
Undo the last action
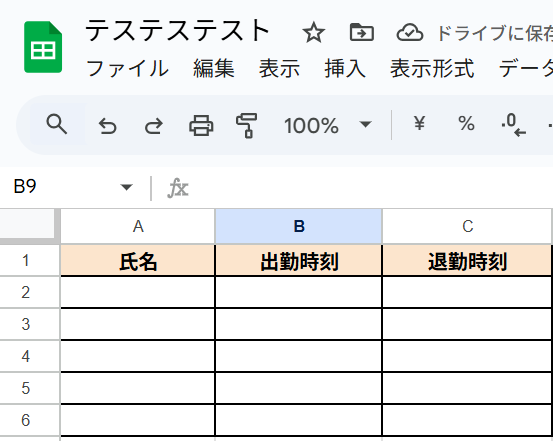click(108, 126)
